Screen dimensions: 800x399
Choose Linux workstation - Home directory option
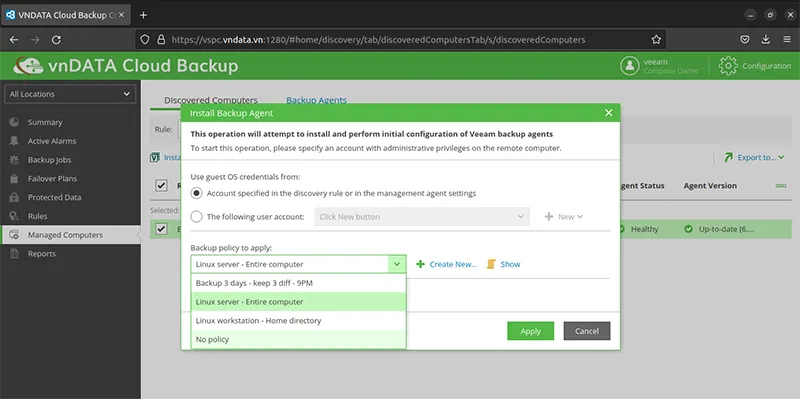(298, 321)
